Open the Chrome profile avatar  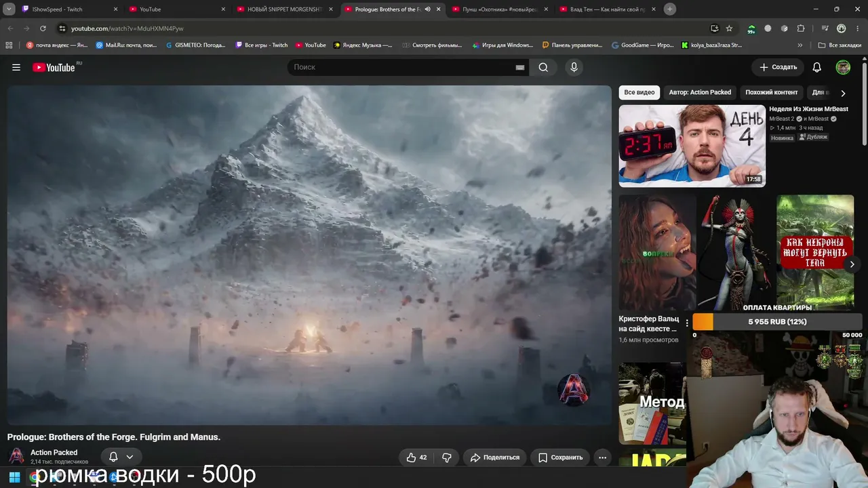(x=841, y=28)
